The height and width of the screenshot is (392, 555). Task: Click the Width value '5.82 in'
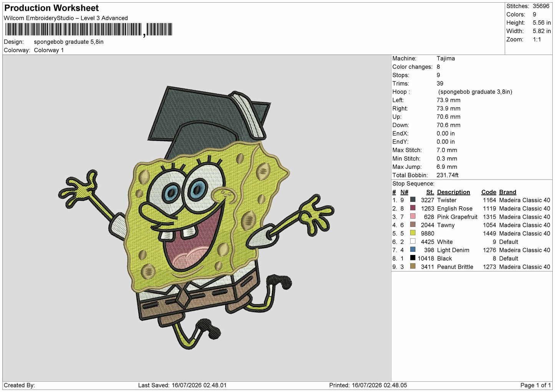pyautogui.click(x=542, y=31)
